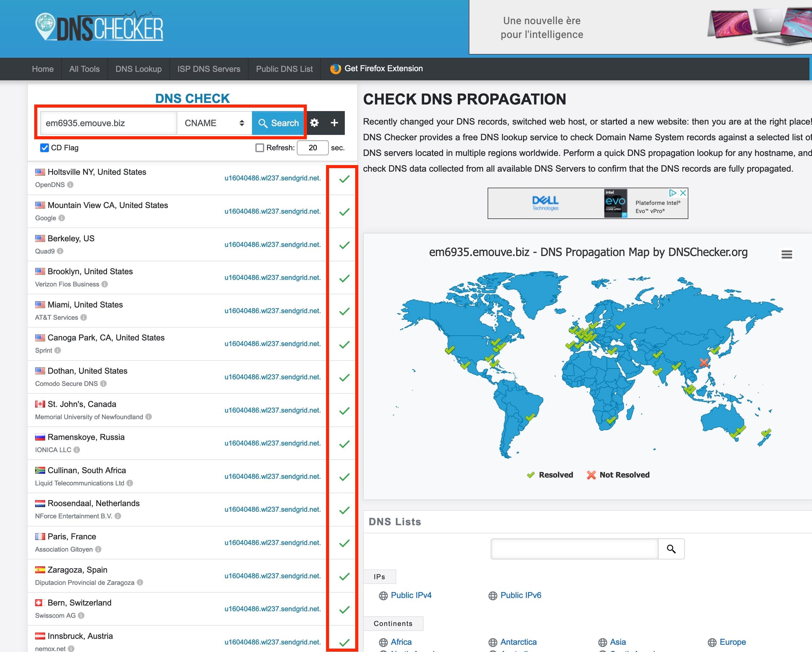Open the CNAME record type dropdown
This screenshot has width=812, height=652.
(x=214, y=123)
